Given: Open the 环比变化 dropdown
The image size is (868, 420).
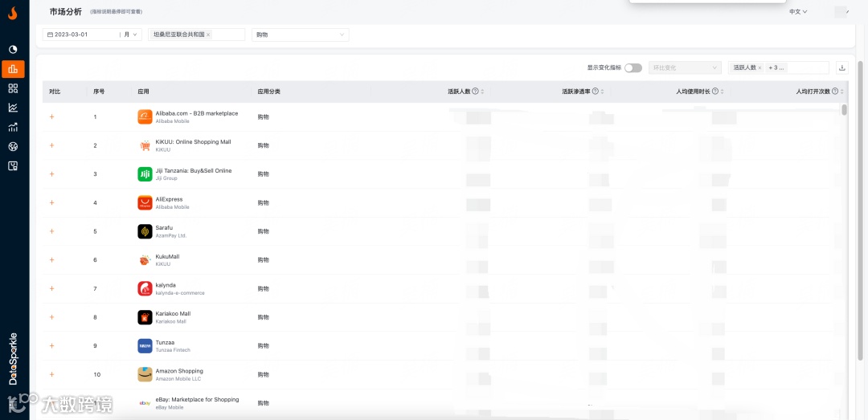Looking at the screenshot, I should pyautogui.click(x=685, y=67).
